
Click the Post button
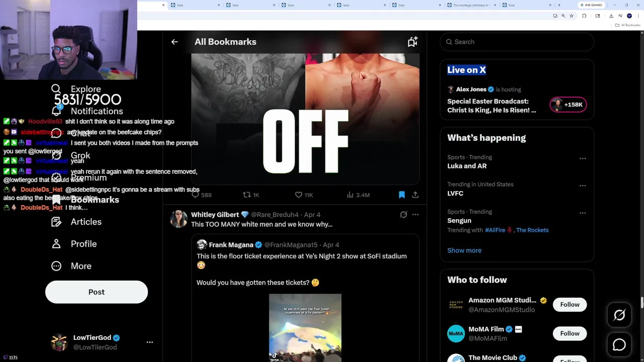pyautogui.click(x=97, y=292)
